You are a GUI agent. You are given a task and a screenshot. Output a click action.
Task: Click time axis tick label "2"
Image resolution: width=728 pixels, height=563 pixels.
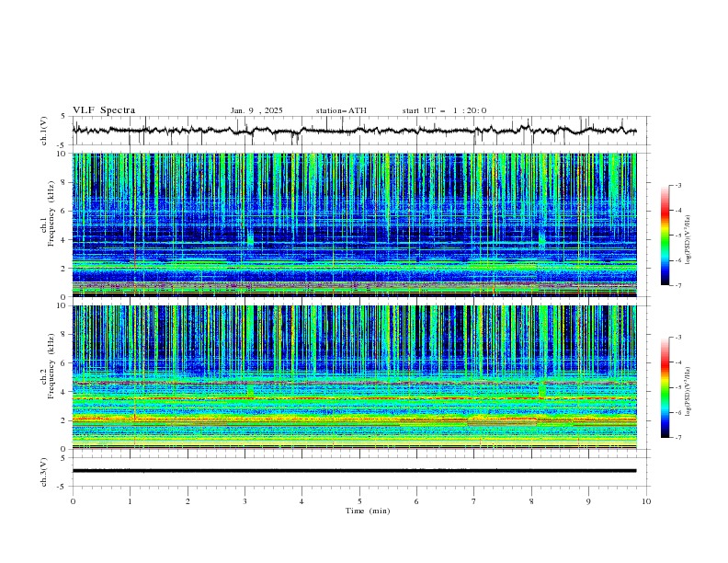[x=188, y=501]
